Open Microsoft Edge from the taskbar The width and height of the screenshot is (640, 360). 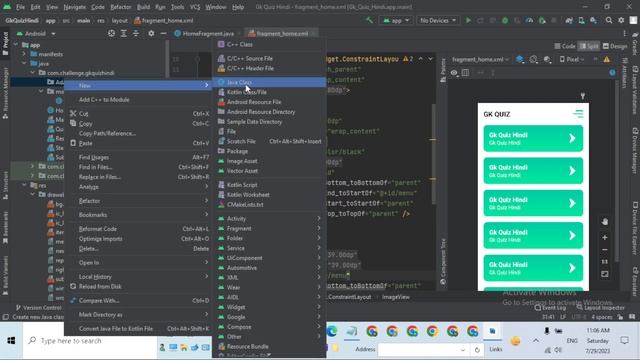tap(332, 331)
